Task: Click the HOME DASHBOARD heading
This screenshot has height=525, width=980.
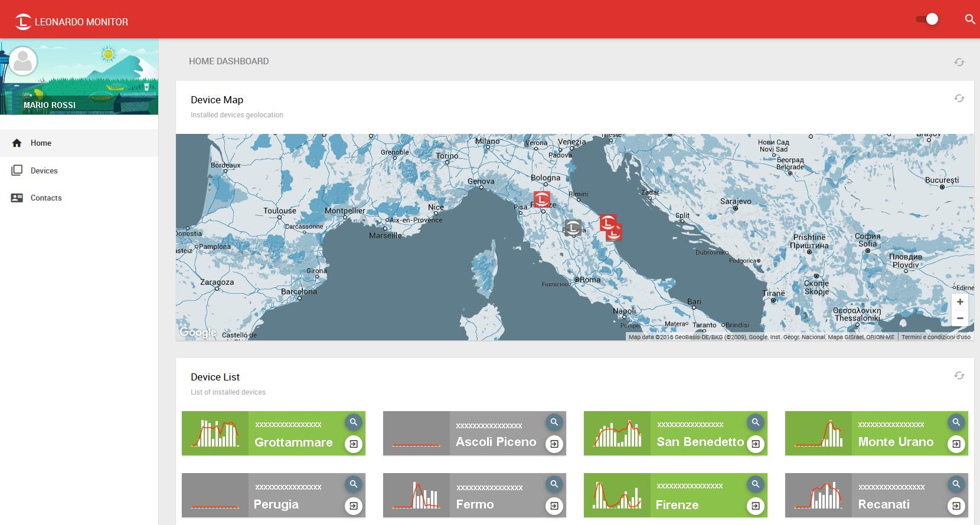Action: tap(229, 61)
